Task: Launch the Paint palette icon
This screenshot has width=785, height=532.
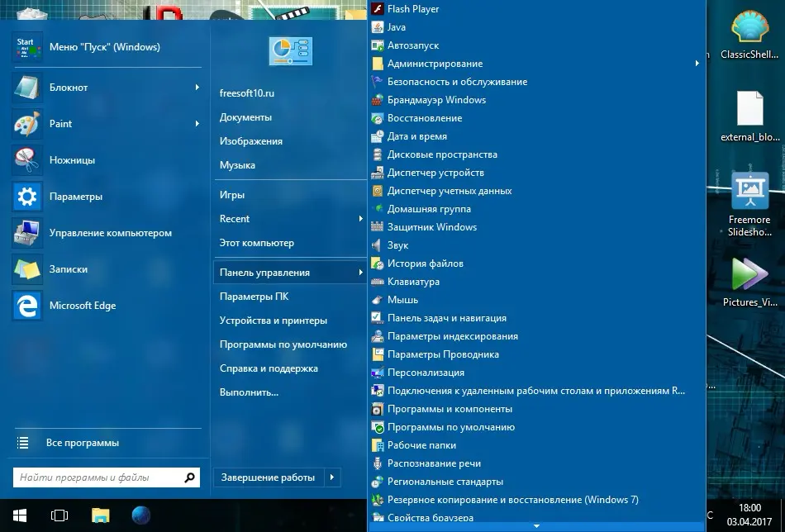Action: pos(27,124)
